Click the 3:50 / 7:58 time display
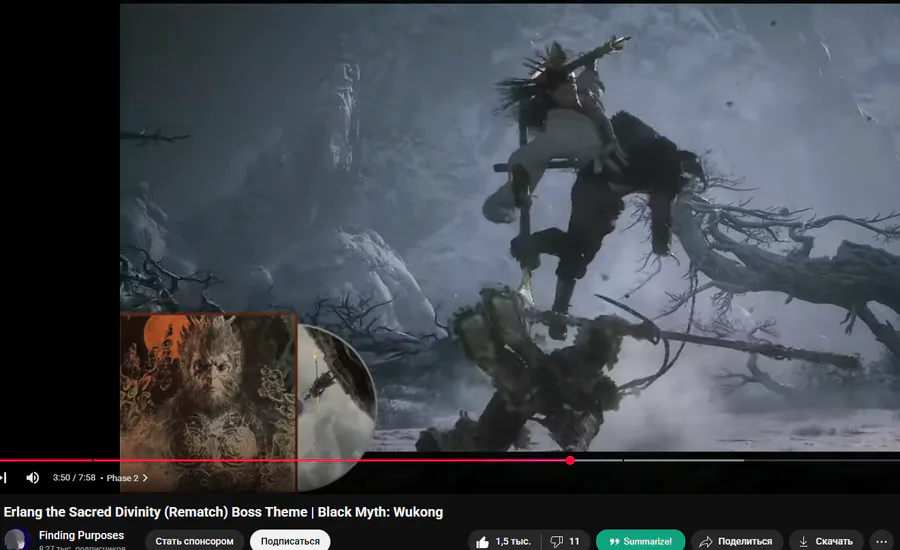900x550 pixels. (74, 478)
